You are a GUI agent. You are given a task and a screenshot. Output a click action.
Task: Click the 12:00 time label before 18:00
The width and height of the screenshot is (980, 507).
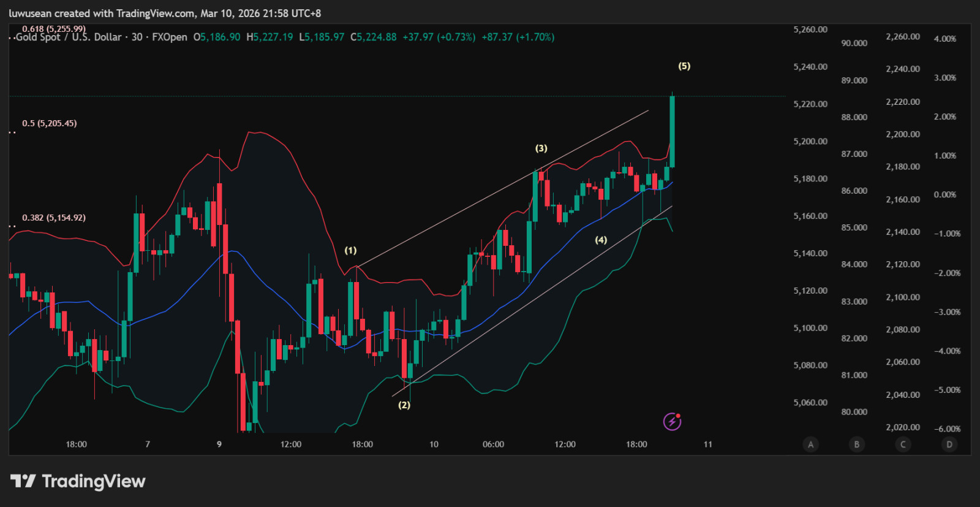tap(291, 444)
